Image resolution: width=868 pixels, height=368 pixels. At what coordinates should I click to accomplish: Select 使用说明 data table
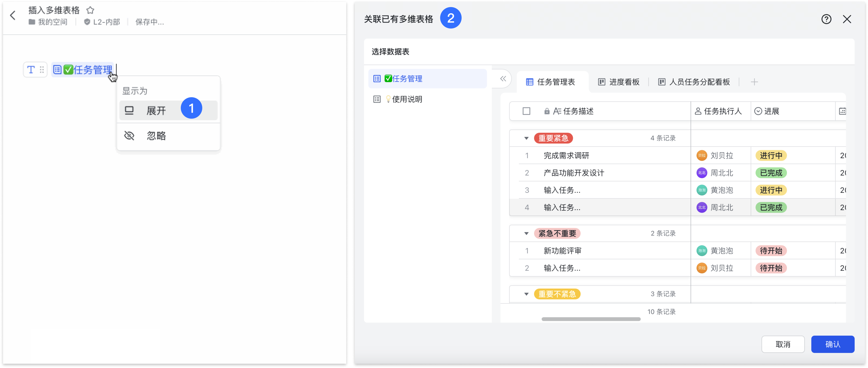pos(427,99)
